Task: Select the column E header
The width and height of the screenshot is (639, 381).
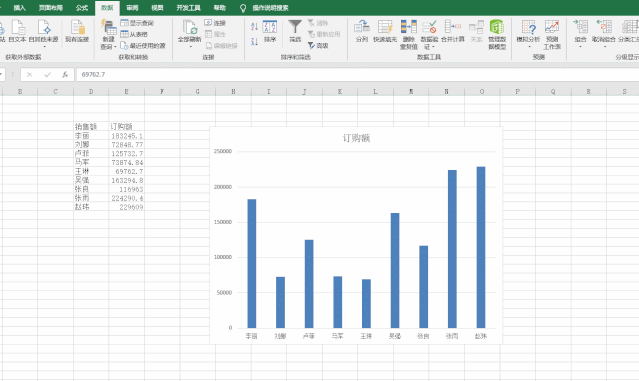Action: point(126,92)
